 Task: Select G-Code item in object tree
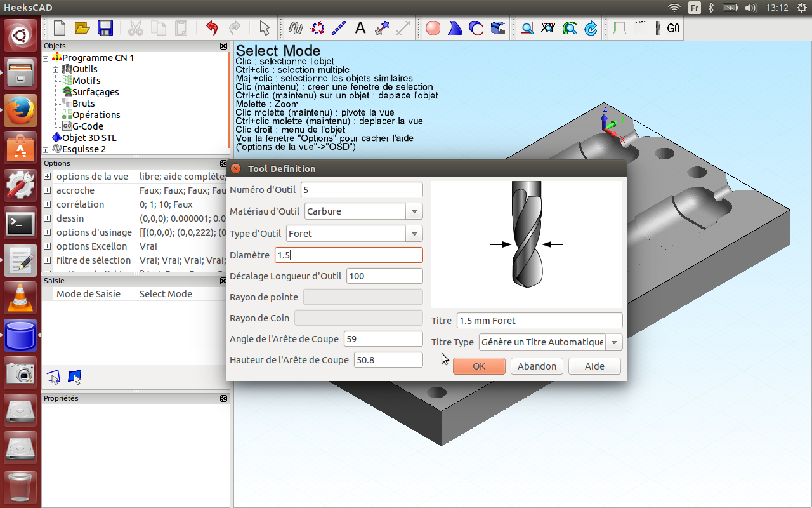pyautogui.click(x=88, y=126)
